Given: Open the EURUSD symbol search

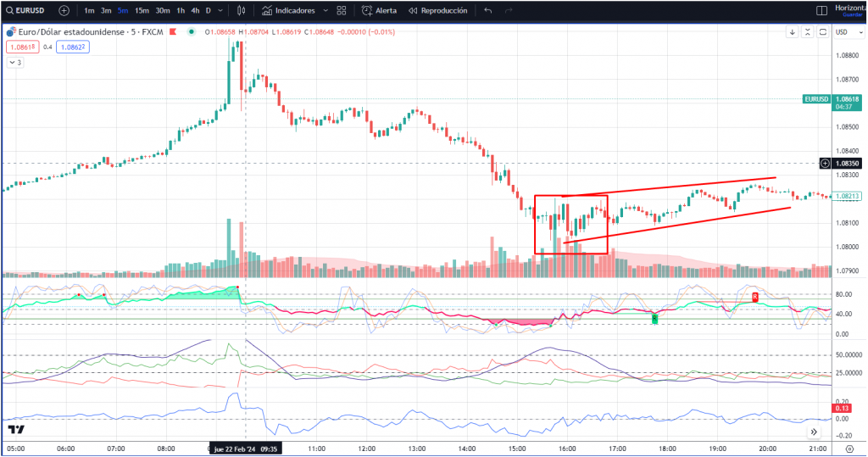Looking at the screenshot, I should click(27, 11).
